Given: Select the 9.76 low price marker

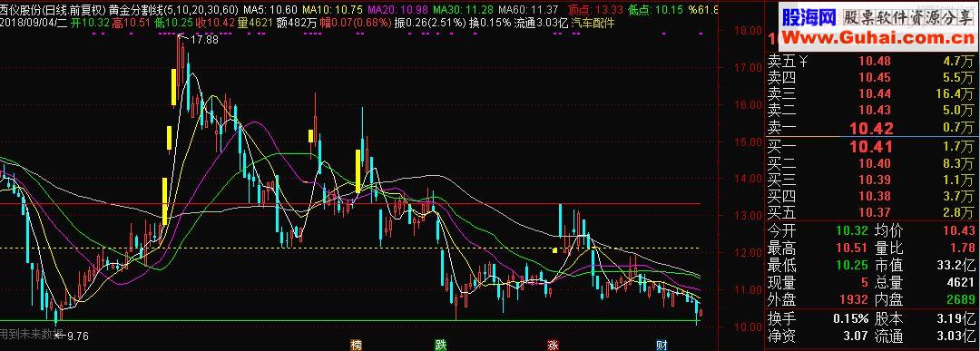Looking at the screenshot, I should [77, 336].
